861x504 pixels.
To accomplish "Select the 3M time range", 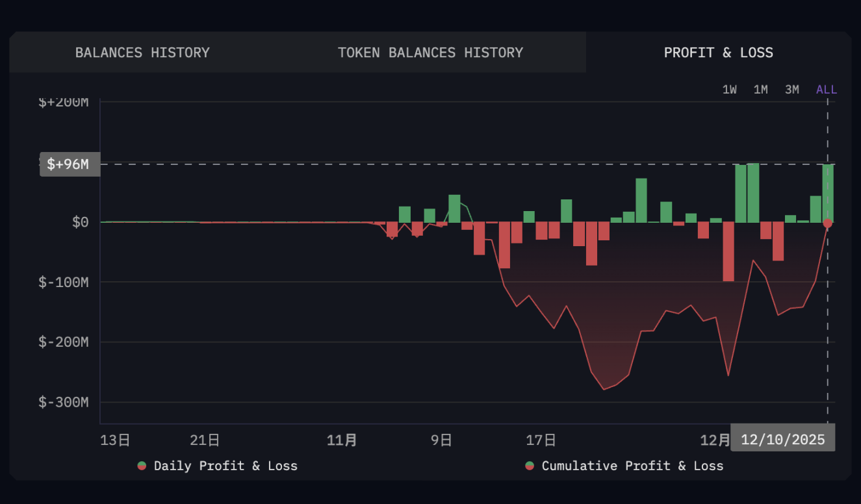I will tap(792, 90).
